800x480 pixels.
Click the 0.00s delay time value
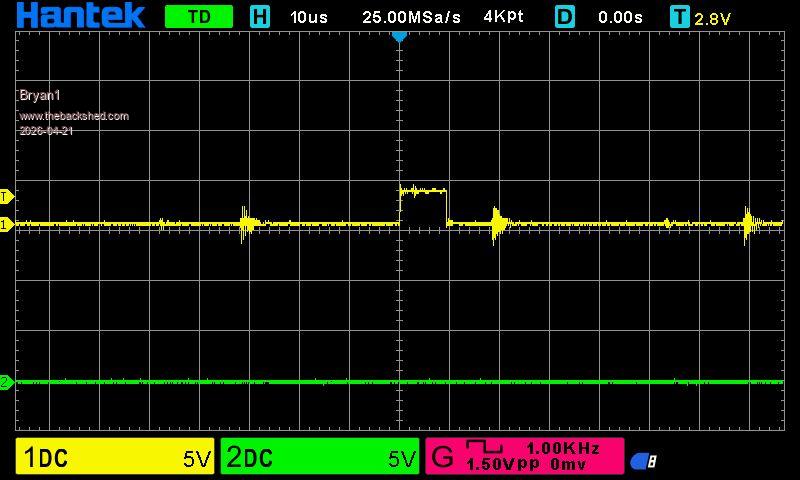tap(621, 17)
